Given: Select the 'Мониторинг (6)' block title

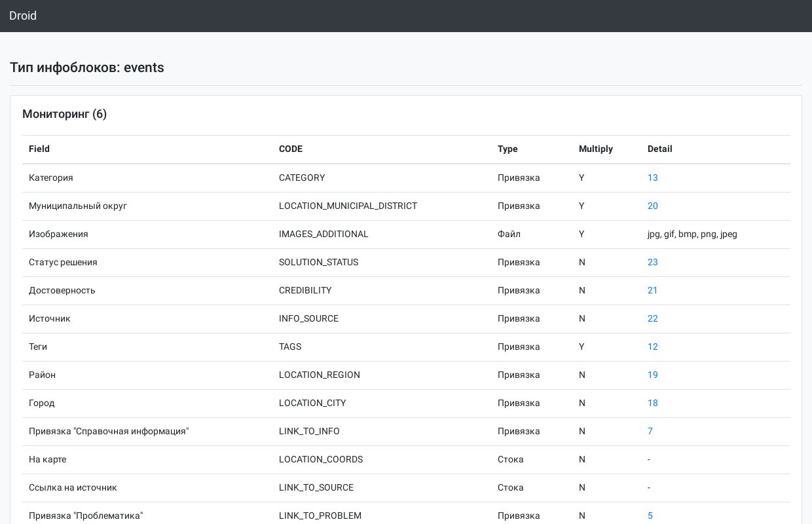Looking at the screenshot, I should click(65, 114).
